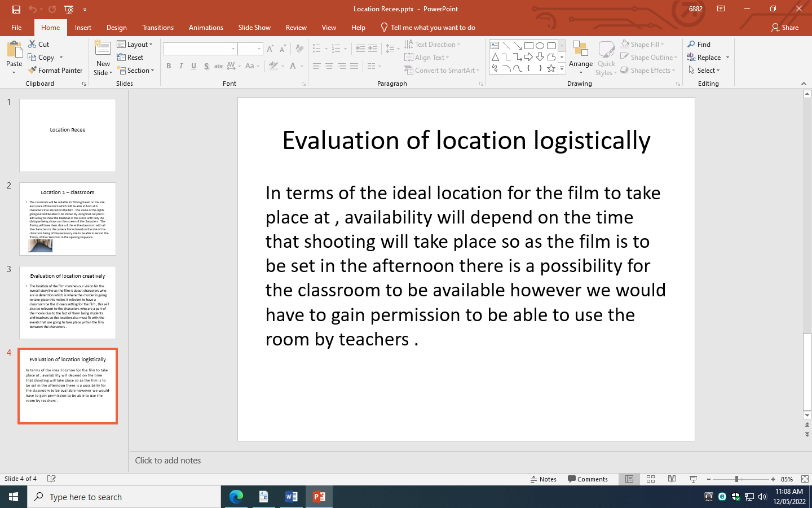This screenshot has width=812, height=508.
Task: Expand the Section dropdown
Action: pyautogui.click(x=135, y=71)
